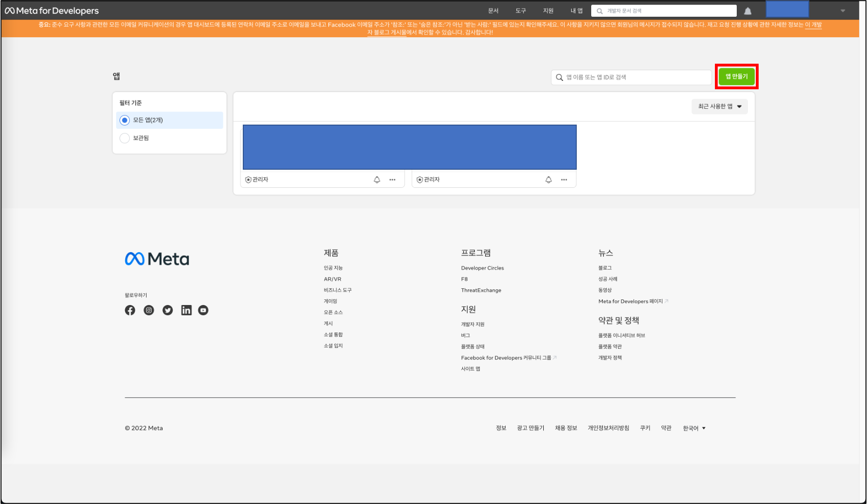Open more options on second 관리자 card
The width and height of the screenshot is (867, 504).
tap(564, 179)
